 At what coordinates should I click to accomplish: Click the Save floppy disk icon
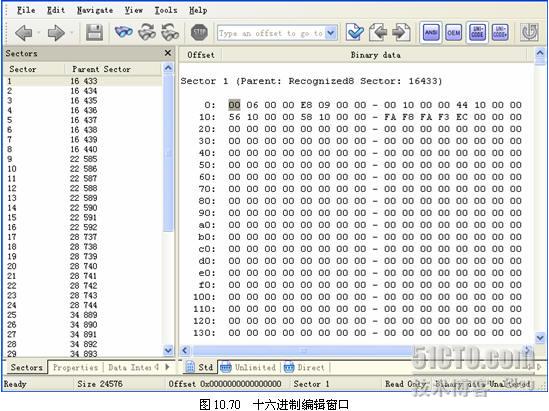click(x=94, y=33)
